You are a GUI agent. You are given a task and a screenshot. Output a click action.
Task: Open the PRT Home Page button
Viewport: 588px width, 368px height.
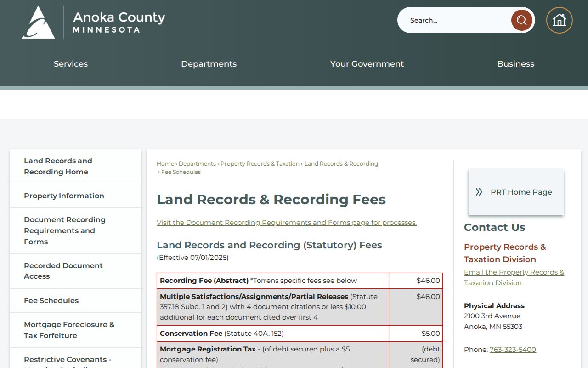(516, 192)
